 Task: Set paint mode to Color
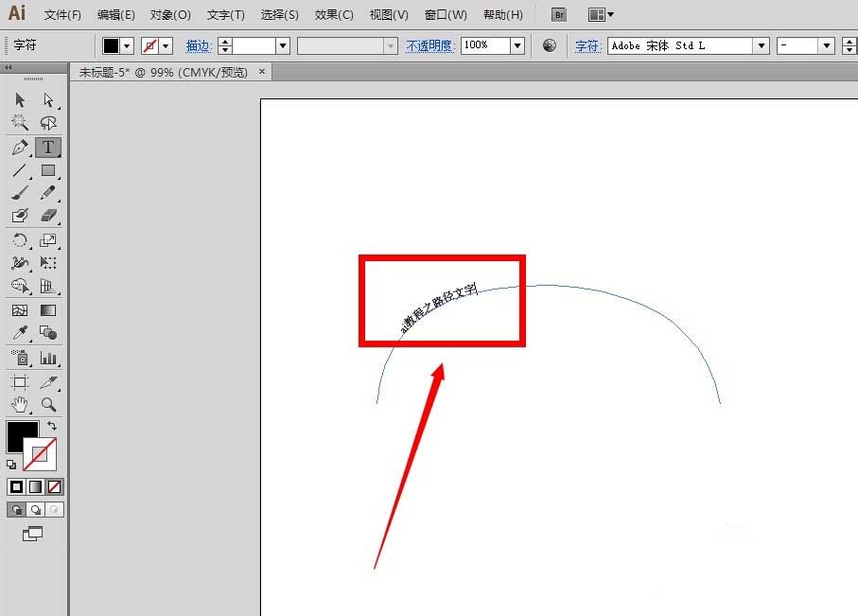tap(16, 486)
